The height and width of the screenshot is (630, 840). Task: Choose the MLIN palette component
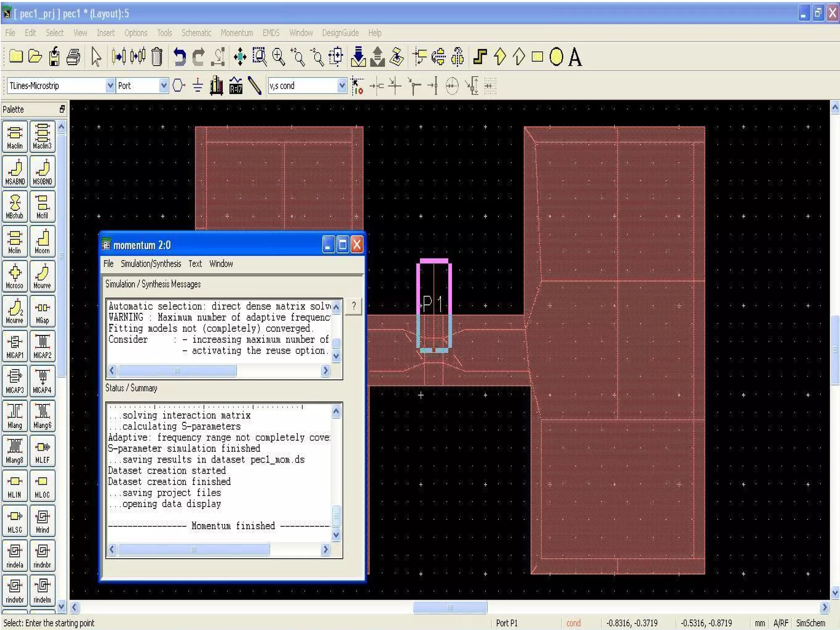(x=15, y=486)
